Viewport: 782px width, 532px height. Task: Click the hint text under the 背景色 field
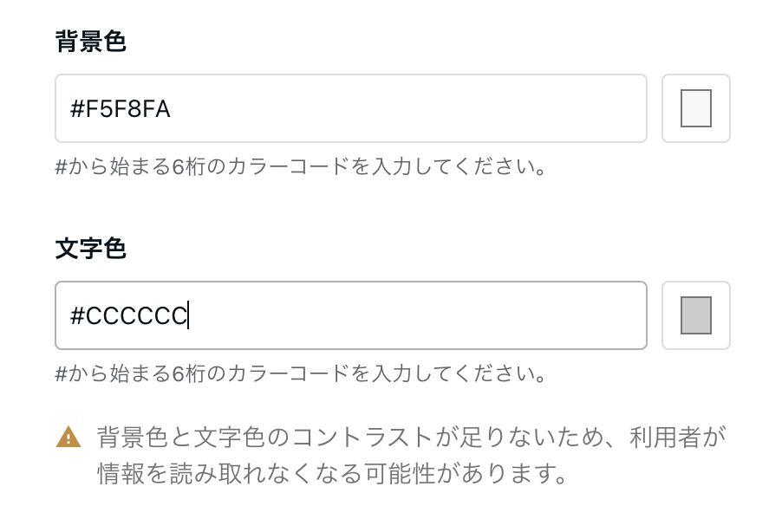(x=300, y=166)
